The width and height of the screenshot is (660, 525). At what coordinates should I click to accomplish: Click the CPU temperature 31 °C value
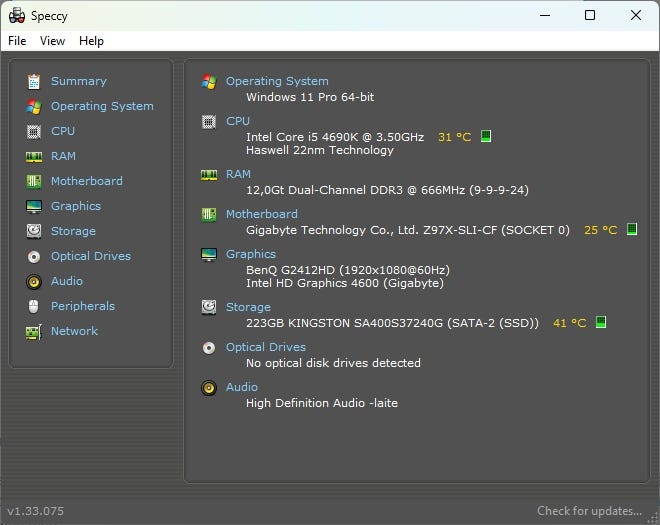(x=454, y=137)
